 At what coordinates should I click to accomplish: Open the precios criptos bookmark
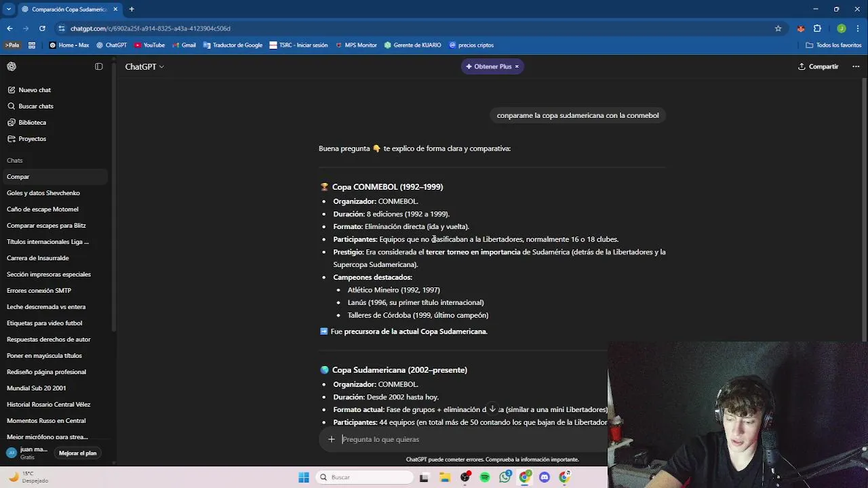(x=471, y=45)
